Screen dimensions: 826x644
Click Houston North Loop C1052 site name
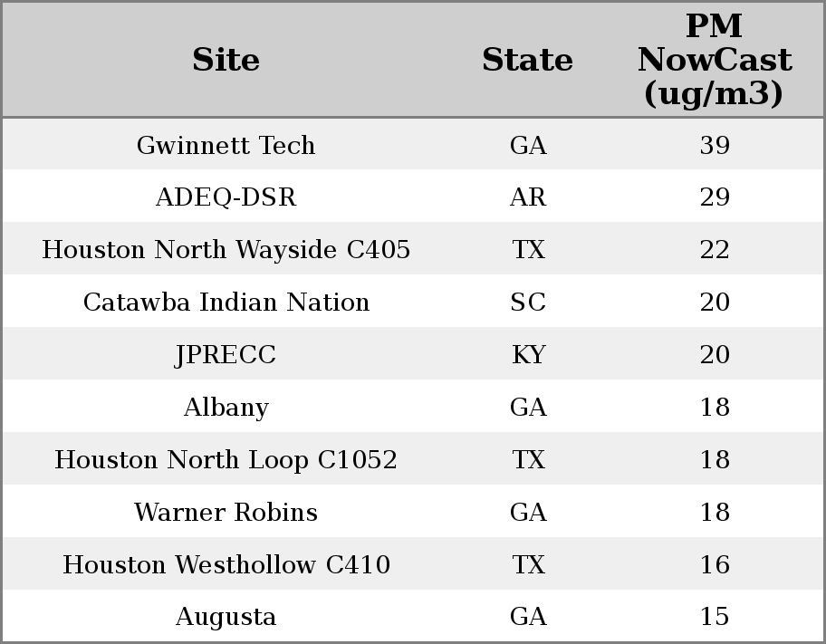click(226, 460)
